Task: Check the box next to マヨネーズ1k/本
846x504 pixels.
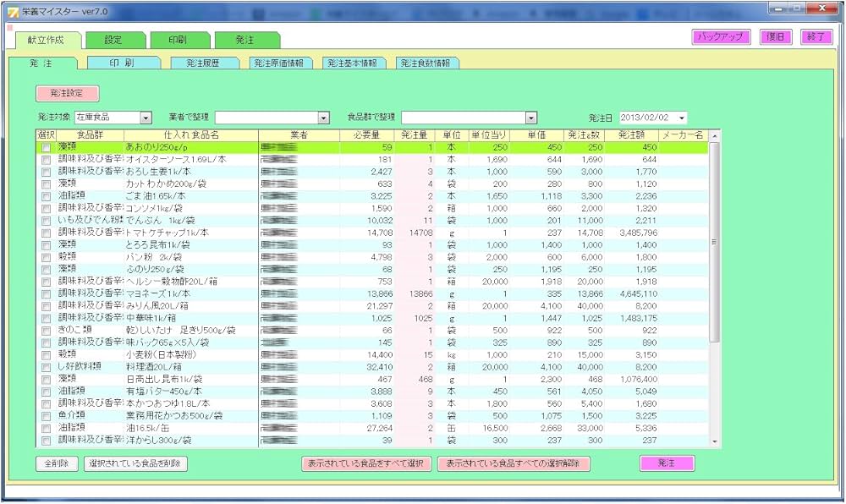Action: tap(47, 293)
